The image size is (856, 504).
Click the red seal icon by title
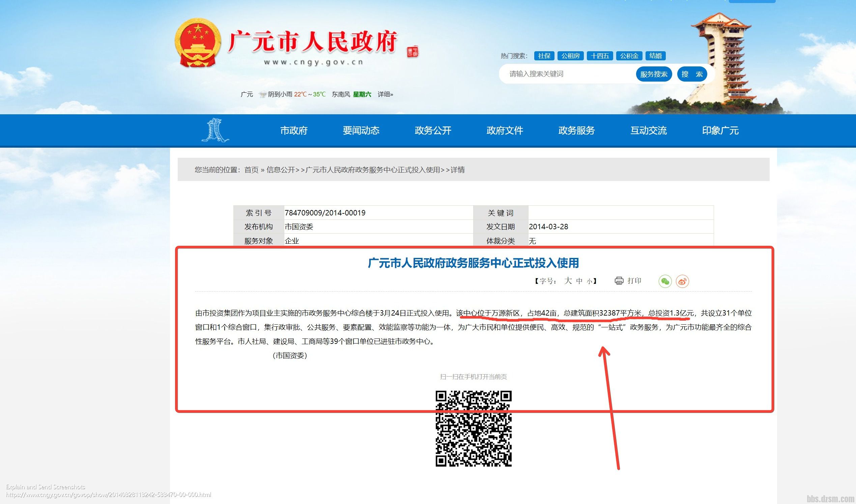tap(412, 52)
